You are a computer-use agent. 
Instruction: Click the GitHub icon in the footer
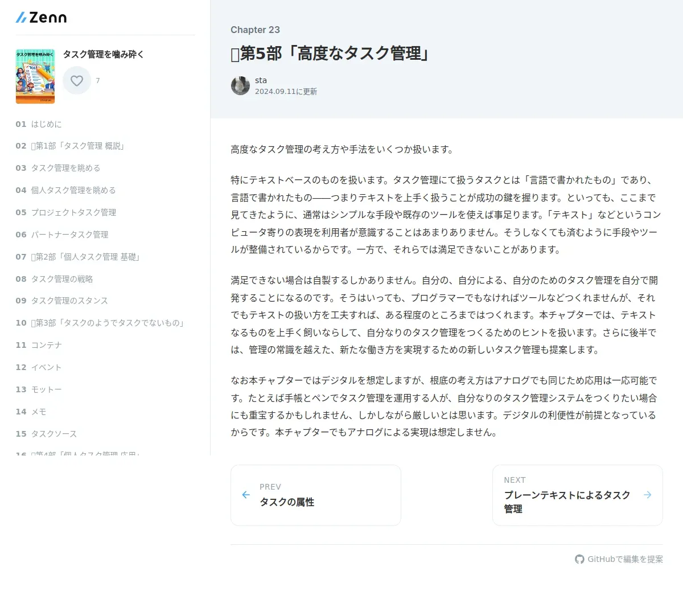click(579, 559)
